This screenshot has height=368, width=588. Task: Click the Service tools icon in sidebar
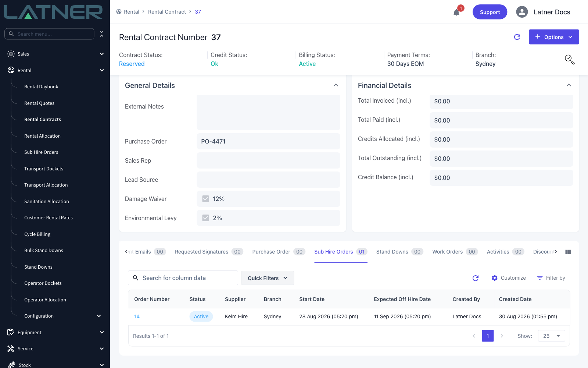pyautogui.click(x=11, y=348)
